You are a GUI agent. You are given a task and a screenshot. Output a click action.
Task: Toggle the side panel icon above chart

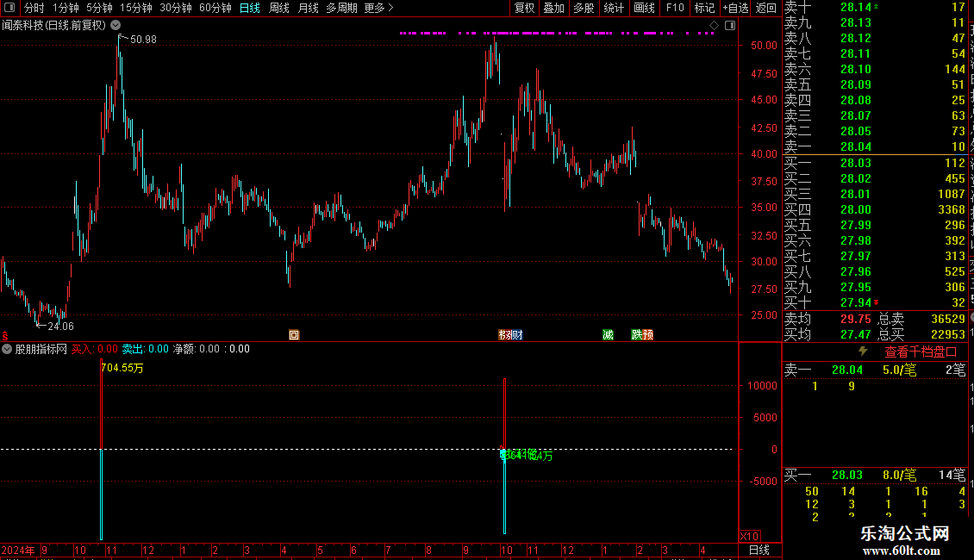730,26
